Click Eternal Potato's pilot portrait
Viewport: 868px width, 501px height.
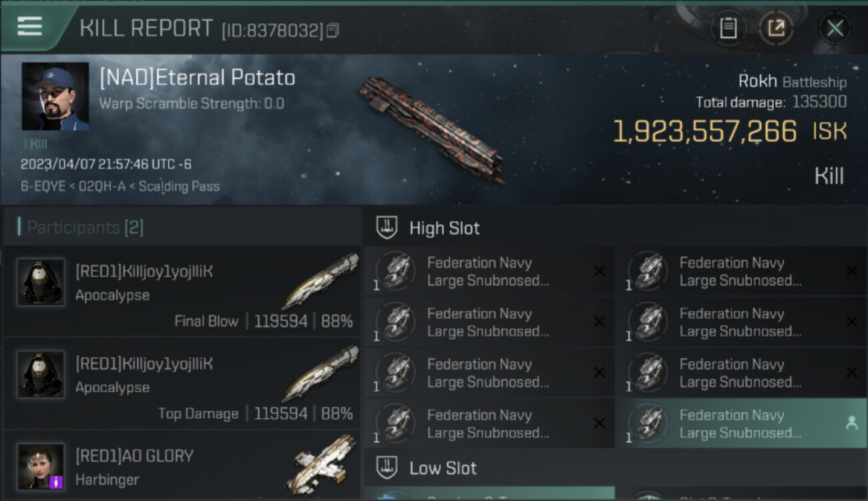55,96
